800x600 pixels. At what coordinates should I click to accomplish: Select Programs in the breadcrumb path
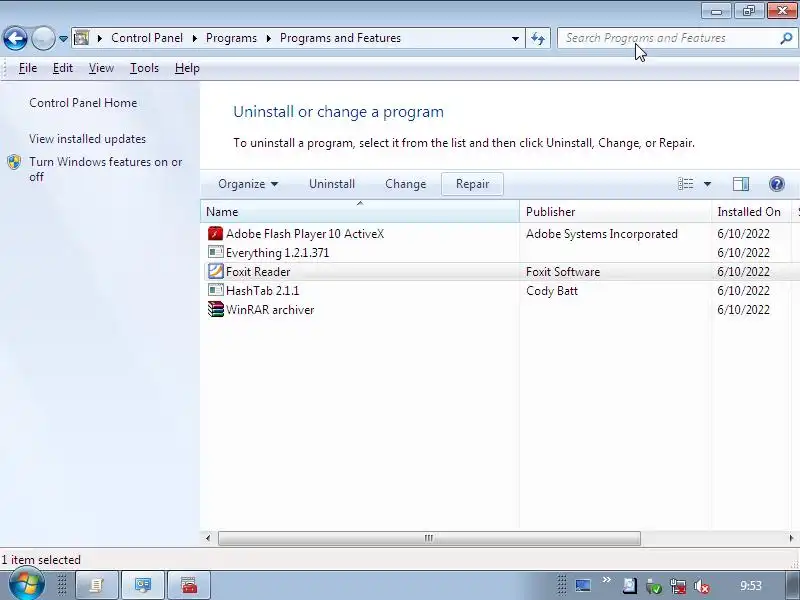click(231, 38)
